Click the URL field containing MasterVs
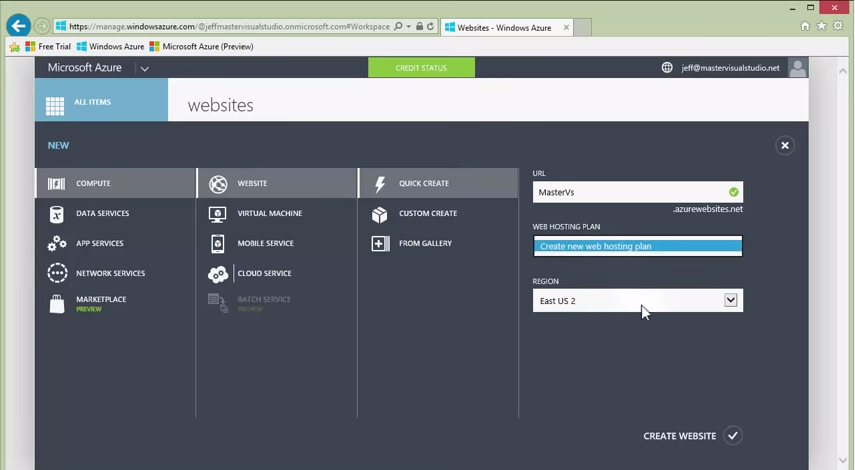Viewport: 855px width, 470px height. click(x=637, y=192)
